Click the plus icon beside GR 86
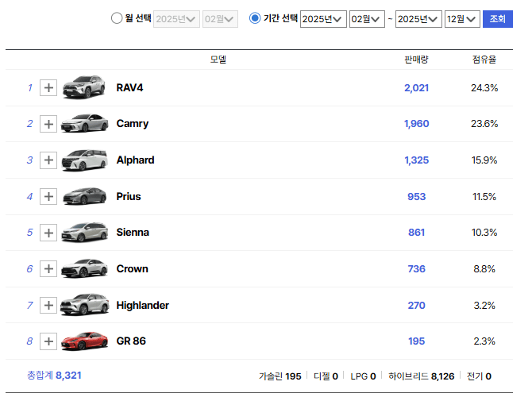This screenshot has width=532, height=397. (x=48, y=341)
